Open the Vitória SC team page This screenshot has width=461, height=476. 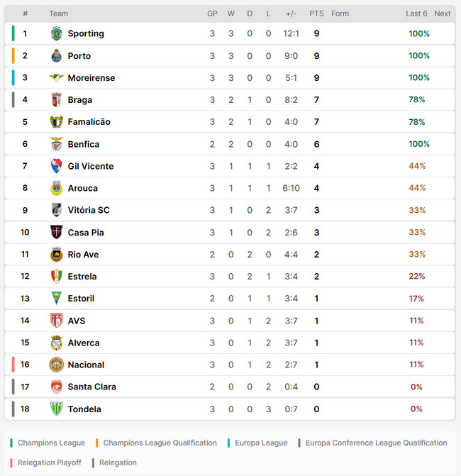coord(89,210)
